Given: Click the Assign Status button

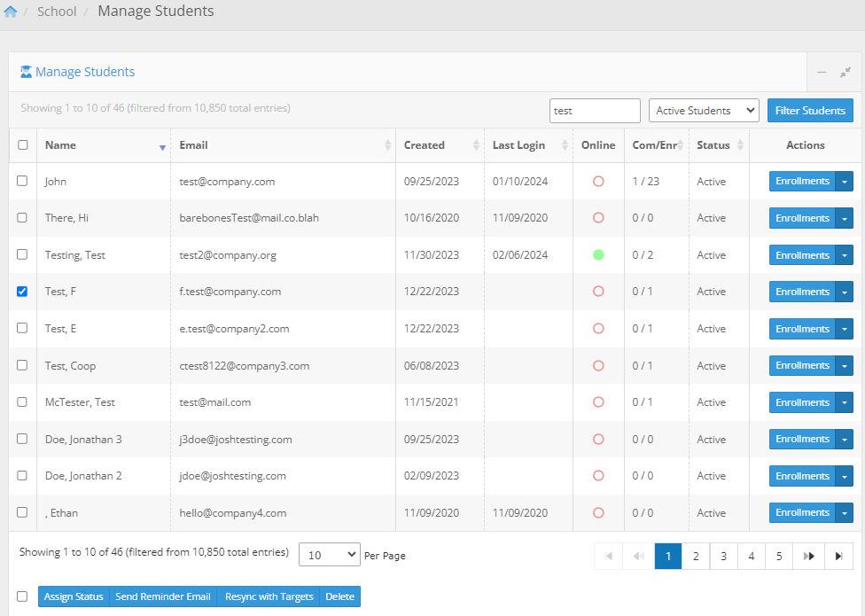Looking at the screenshot, I should pos(74,597).
